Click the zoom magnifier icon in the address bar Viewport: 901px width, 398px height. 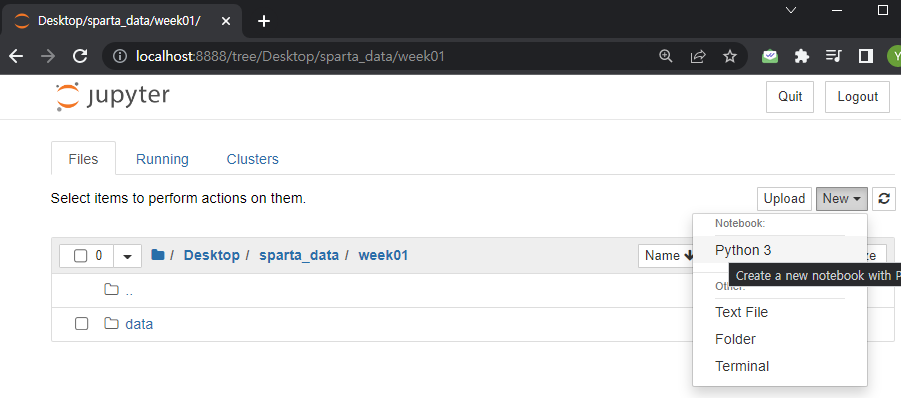coord(665,56)
